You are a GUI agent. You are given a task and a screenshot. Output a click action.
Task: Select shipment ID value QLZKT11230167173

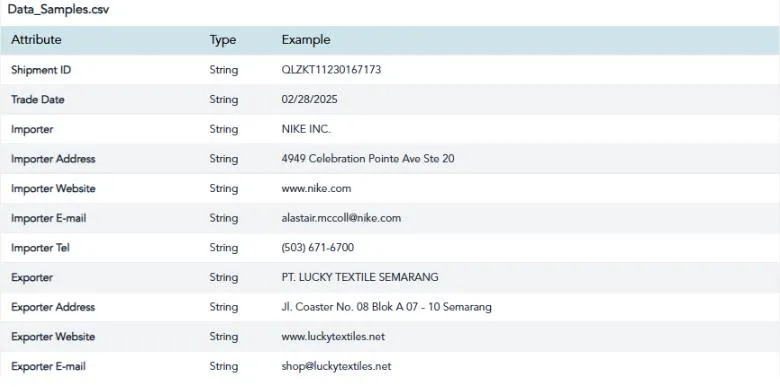coord(331,70)
